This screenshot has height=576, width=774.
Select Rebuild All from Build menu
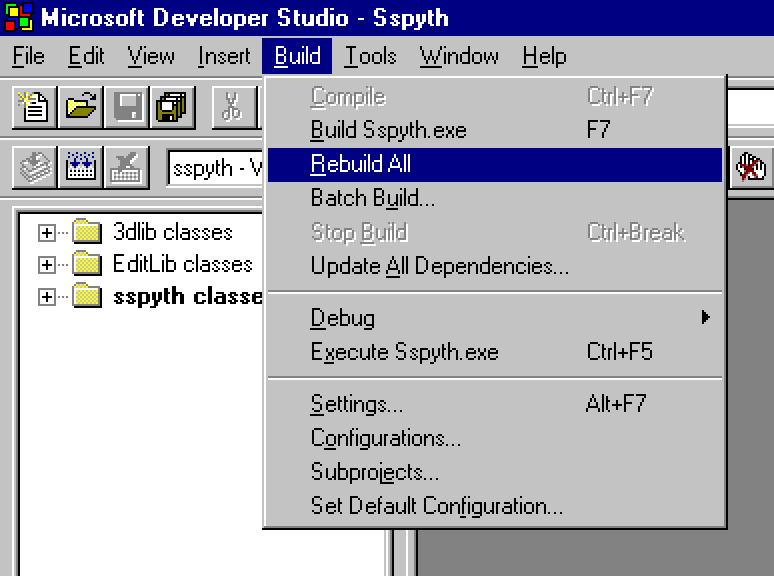point(495,164)
